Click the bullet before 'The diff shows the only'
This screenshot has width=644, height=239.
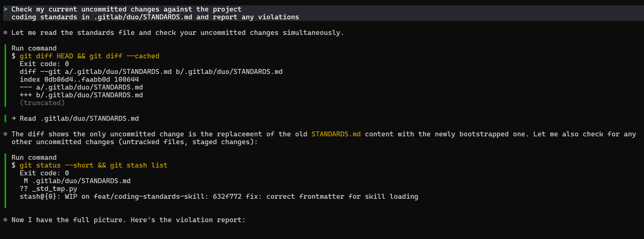[x=5, y=134]
